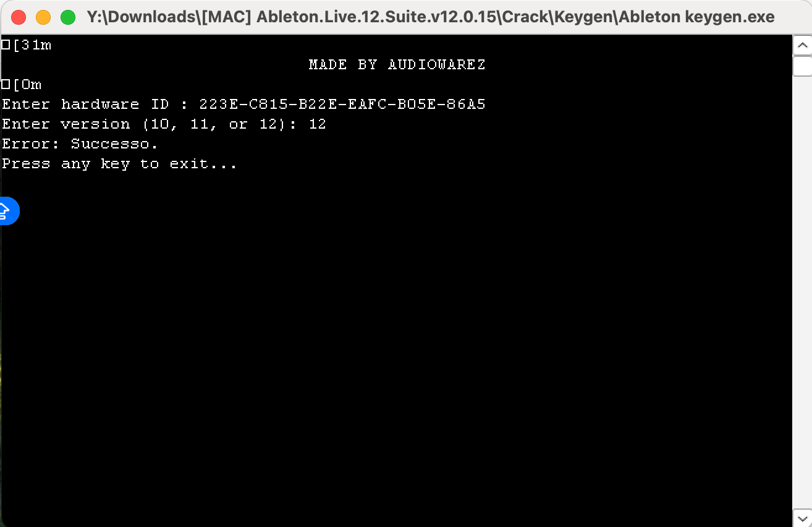Click the 'Error: Successo.' message
Screen dimensions: 812x527
(x=80, y=144)
